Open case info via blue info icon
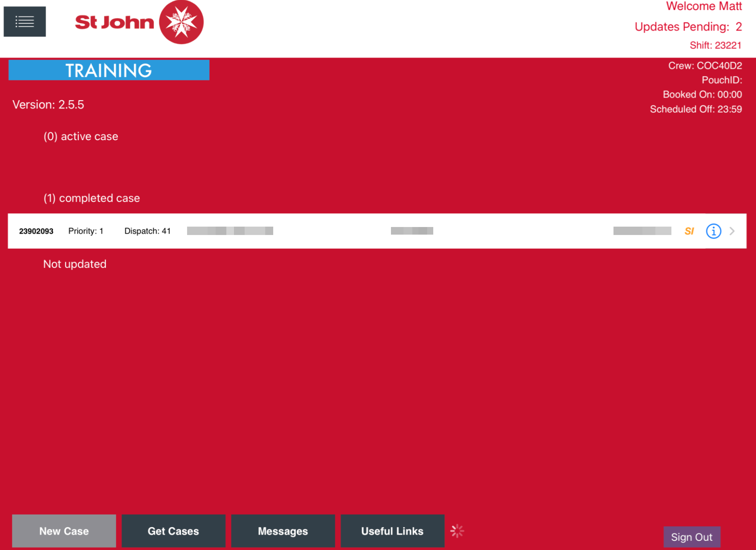 click(713, 231)
